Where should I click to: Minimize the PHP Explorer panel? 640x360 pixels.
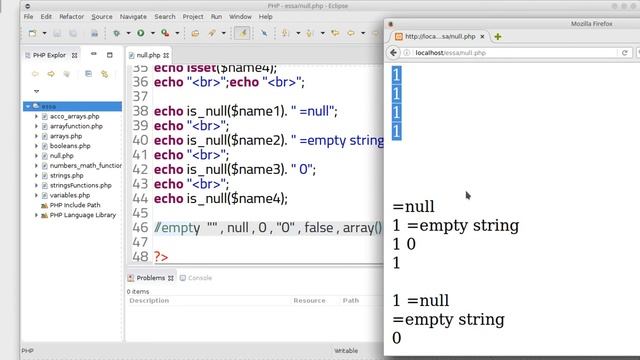(x=93, y=54)
